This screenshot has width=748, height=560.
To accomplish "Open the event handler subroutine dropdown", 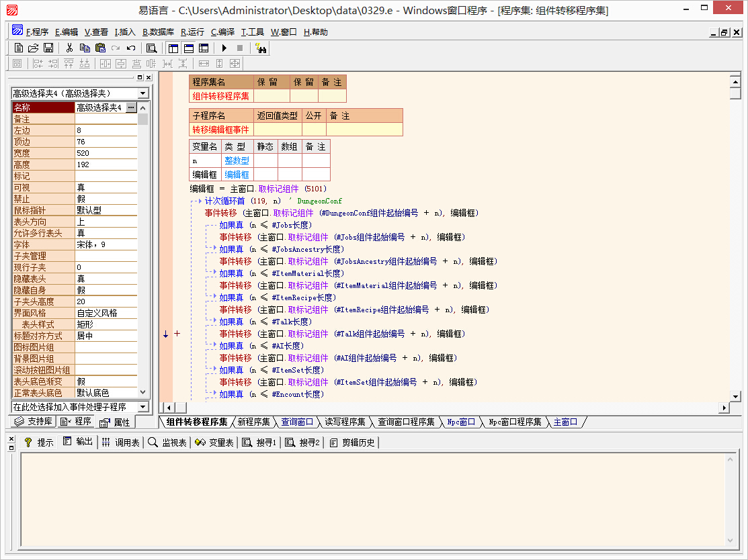I will pyautogui.click(x=142, y=407).
